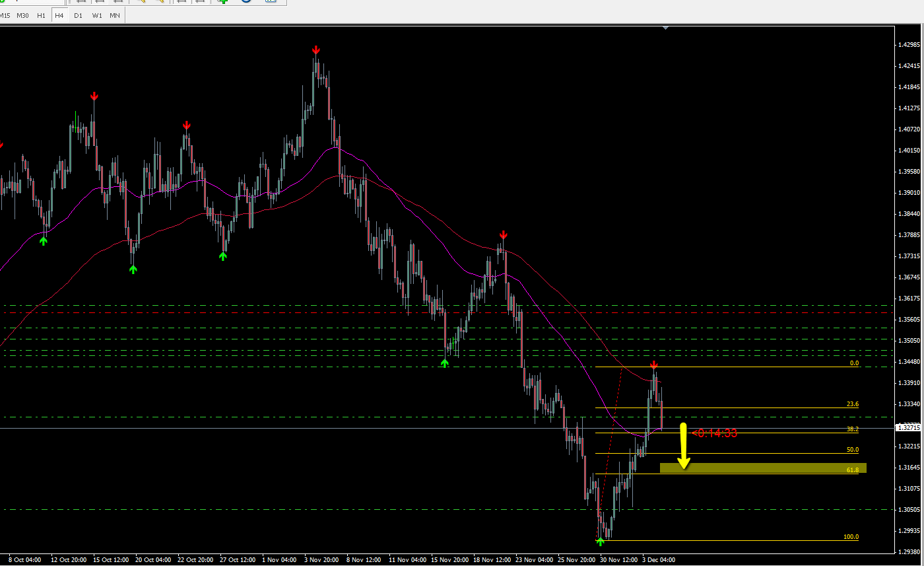Click price axis value 1.39010

pyautogui.click(x=909, y=193)
